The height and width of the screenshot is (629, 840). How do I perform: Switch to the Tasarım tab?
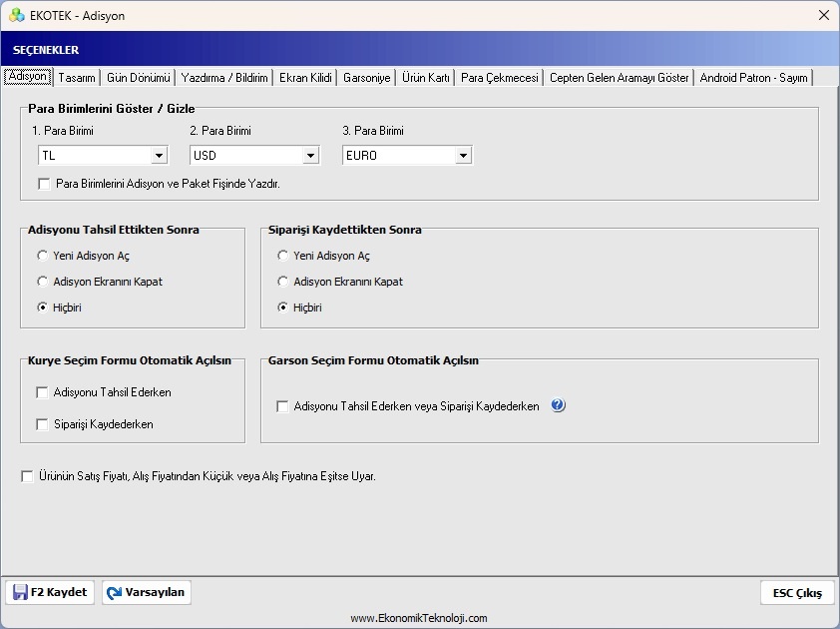(x=77, y=78)
